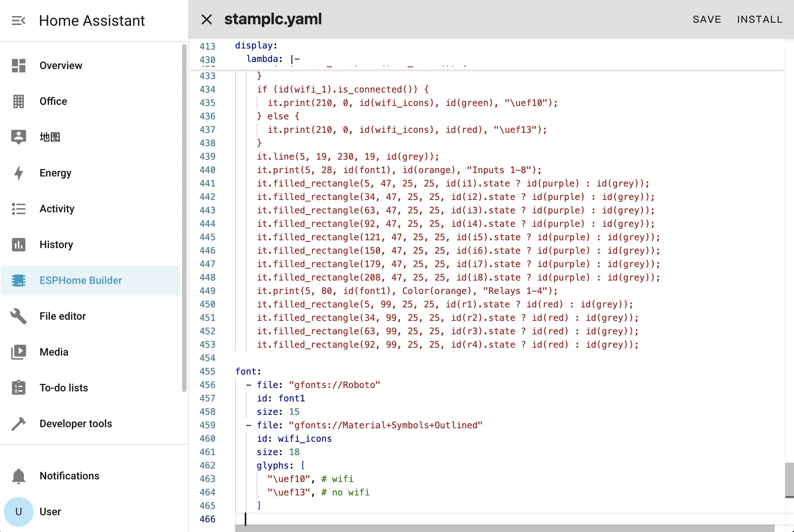Install the stamplc.yaml configuration

tap(760, 19)
